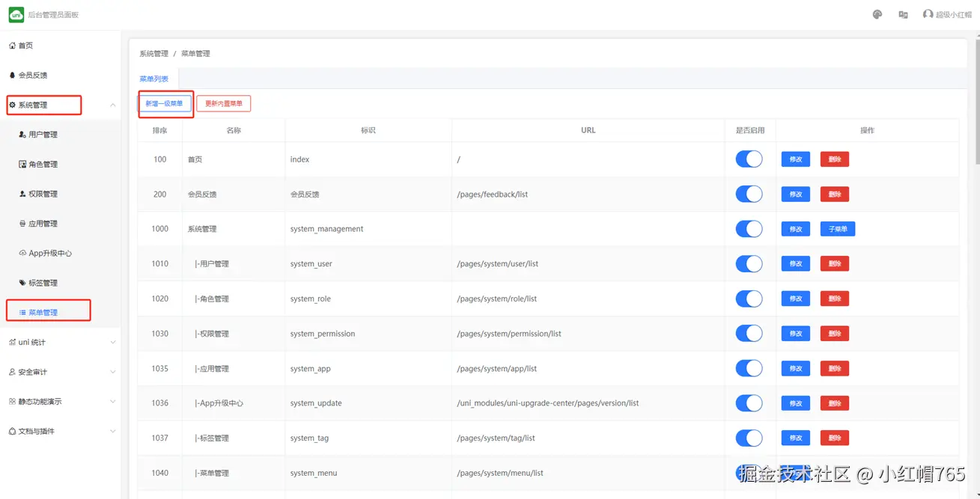Click the 会员反馈 bell icon

click(x=12, y=76)
